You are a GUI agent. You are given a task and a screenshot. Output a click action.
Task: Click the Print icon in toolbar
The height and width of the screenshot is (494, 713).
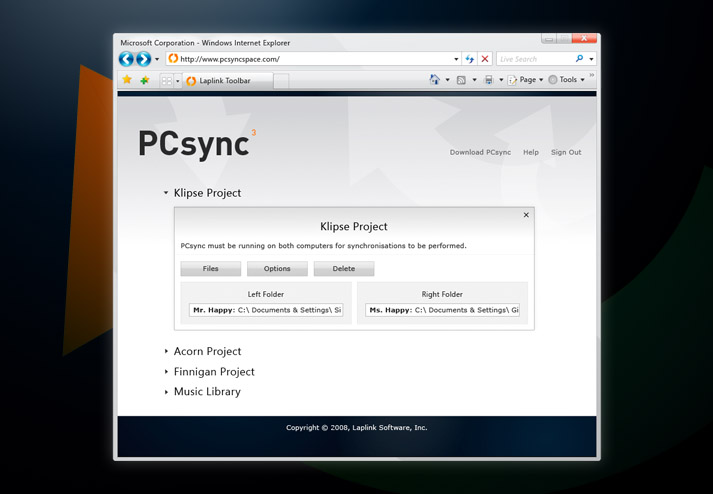488,80
